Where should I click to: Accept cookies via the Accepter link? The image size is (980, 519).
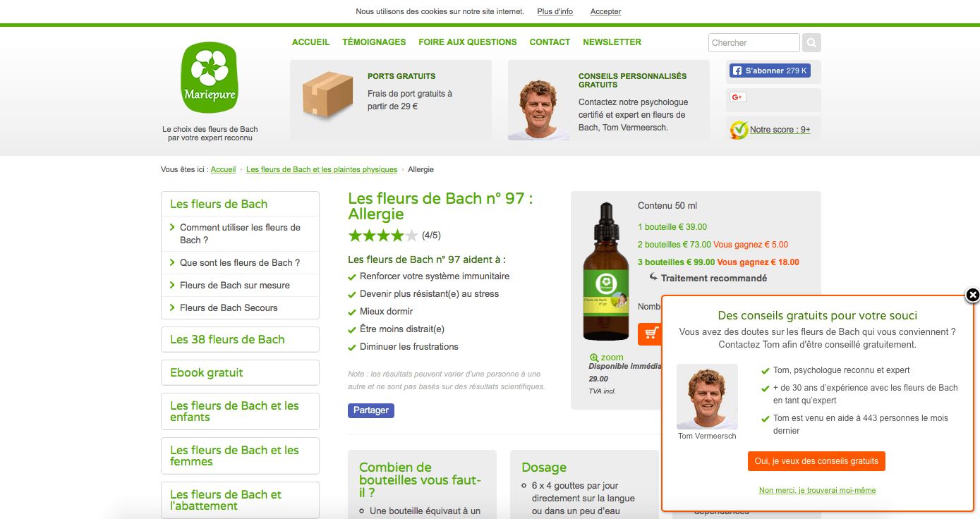point(605,11)
